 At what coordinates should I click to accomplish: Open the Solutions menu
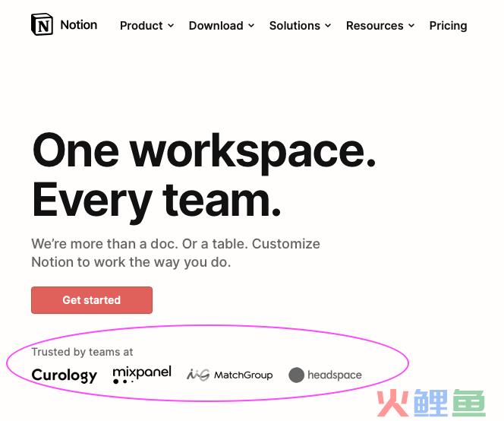(x=295, y=25)
